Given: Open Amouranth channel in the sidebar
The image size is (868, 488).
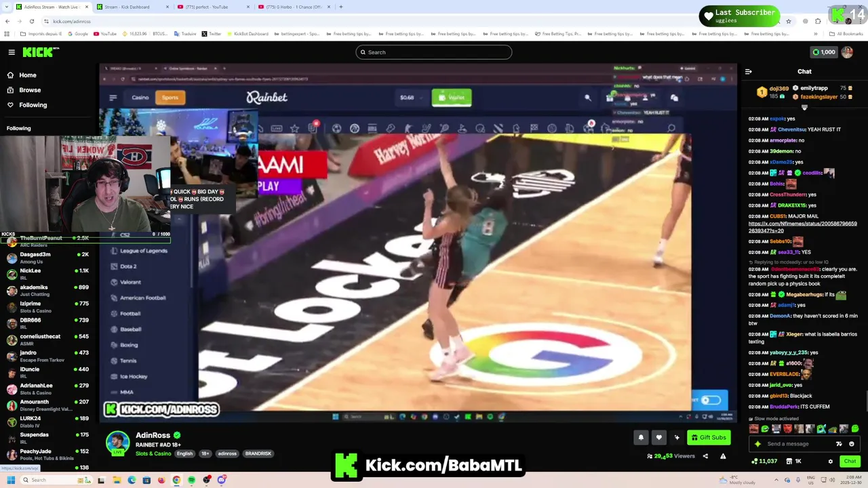Looking at the screenshot, I should click(47, 405).
